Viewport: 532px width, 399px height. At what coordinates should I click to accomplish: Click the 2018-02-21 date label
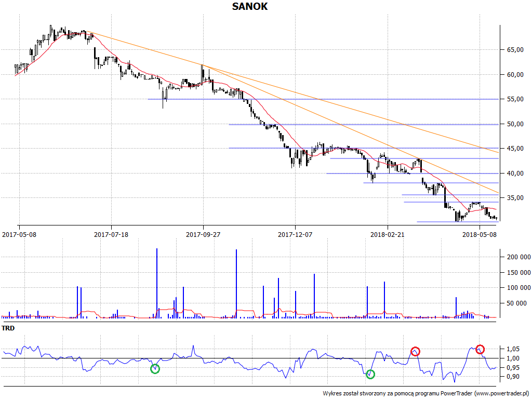click(x=388, y=234)
